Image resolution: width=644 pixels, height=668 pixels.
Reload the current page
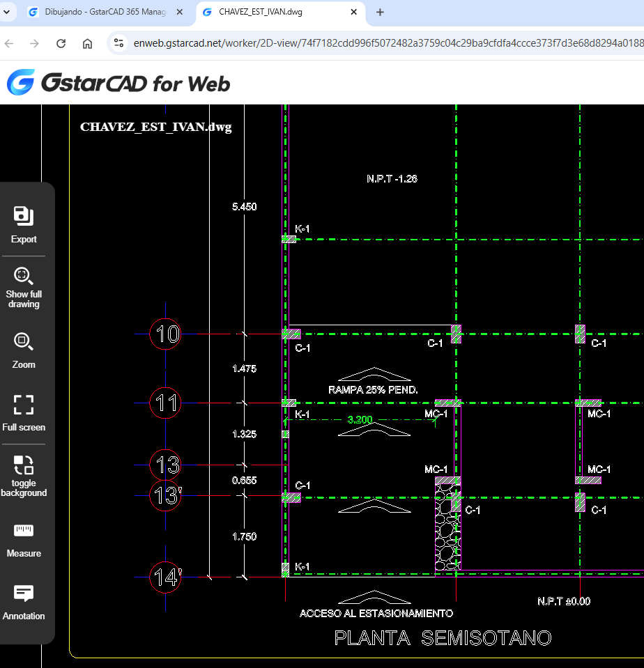pyautogui.click(x=61, y=43)
